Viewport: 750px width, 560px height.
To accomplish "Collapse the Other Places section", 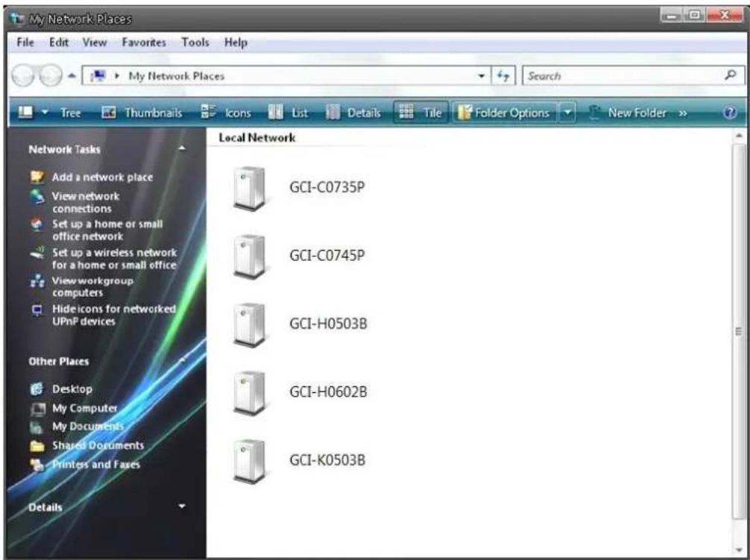I will pos(182,359).
